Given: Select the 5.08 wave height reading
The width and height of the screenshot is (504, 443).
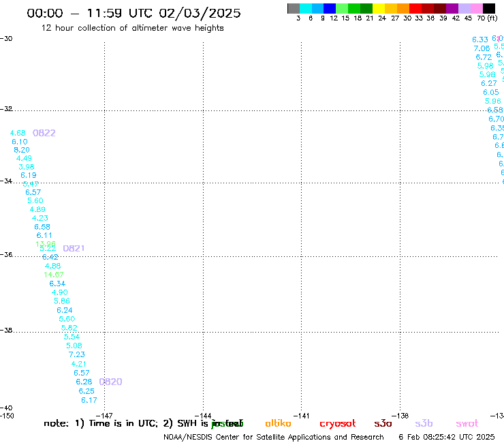Looking at the screenshot, I should click(74, 346).
